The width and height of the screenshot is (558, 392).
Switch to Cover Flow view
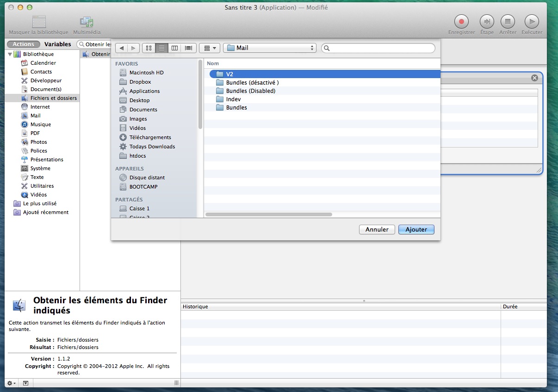pyautogui.click(x=188, y=48)
